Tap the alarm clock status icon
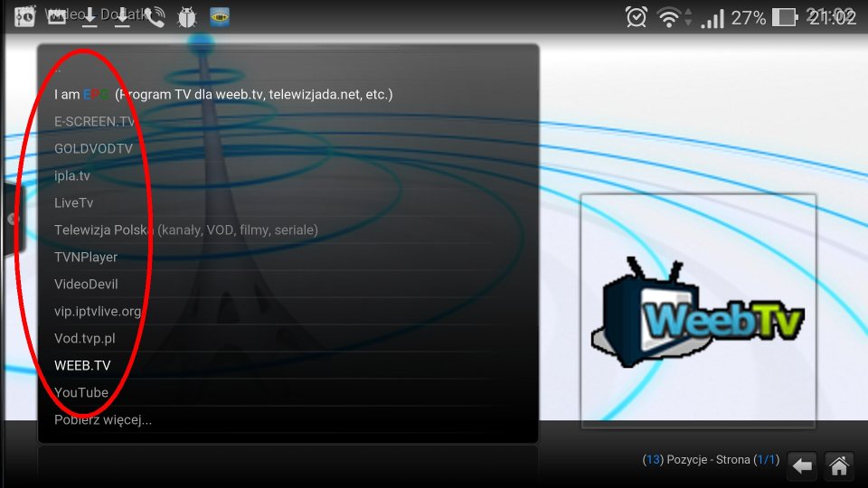Viewport: 868px width, 488px height. 637,17
